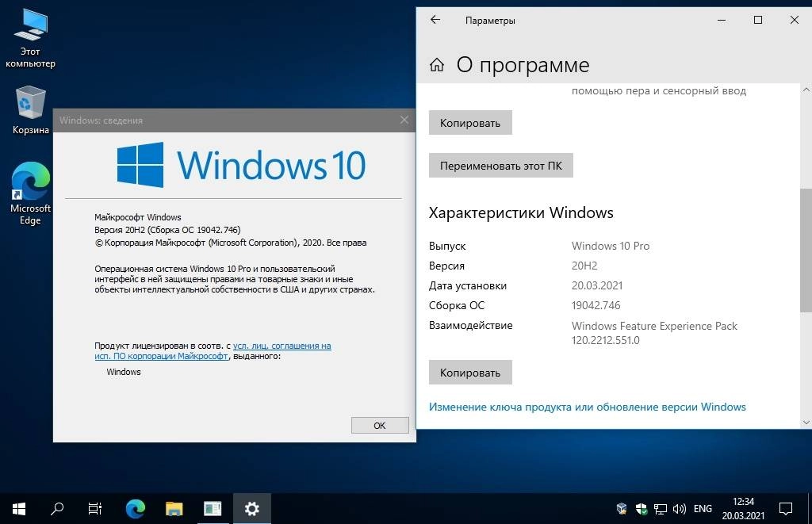Image resolution: width=812 pixels, height=524 pixels.
Task: Click the Дата установки label
Action: 468,285
